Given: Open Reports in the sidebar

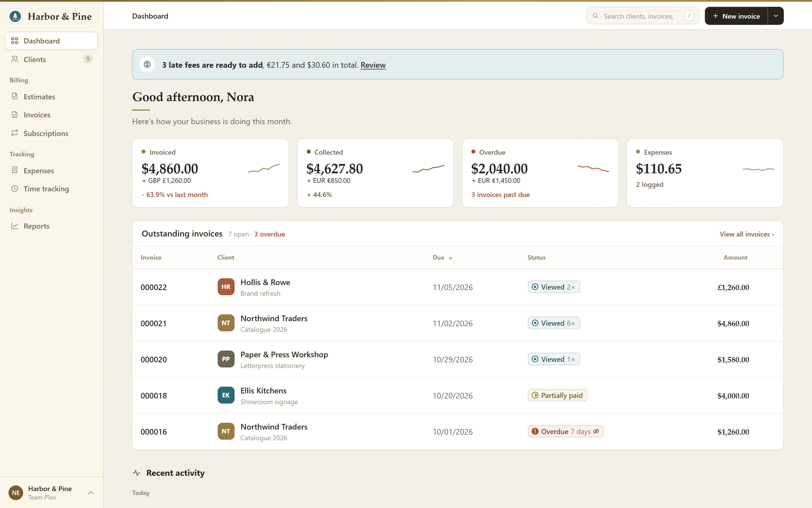Looking at the screenshot, I should pos(52,226).
